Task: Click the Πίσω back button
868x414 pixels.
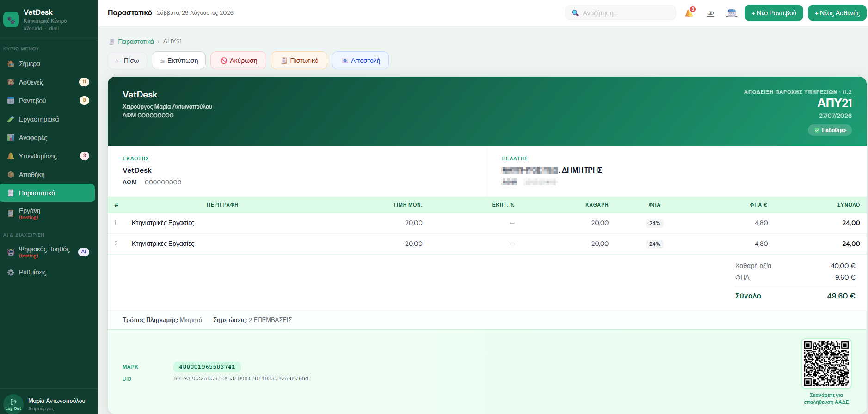Action: click(127, 61)
